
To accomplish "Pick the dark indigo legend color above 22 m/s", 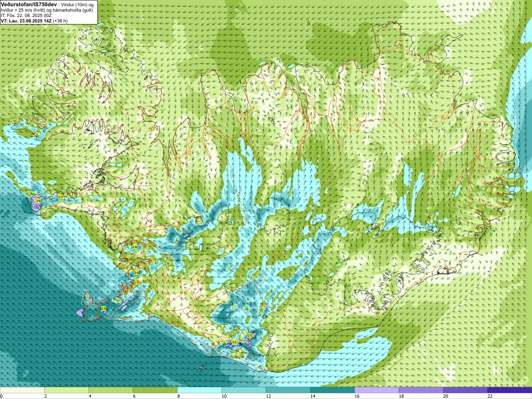I will (x=510, y=390).
